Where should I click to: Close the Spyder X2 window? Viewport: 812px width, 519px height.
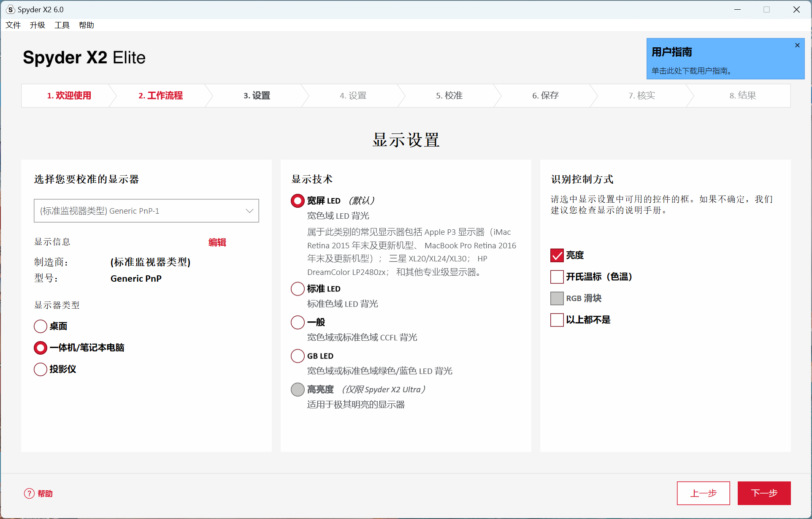point(796,9)
